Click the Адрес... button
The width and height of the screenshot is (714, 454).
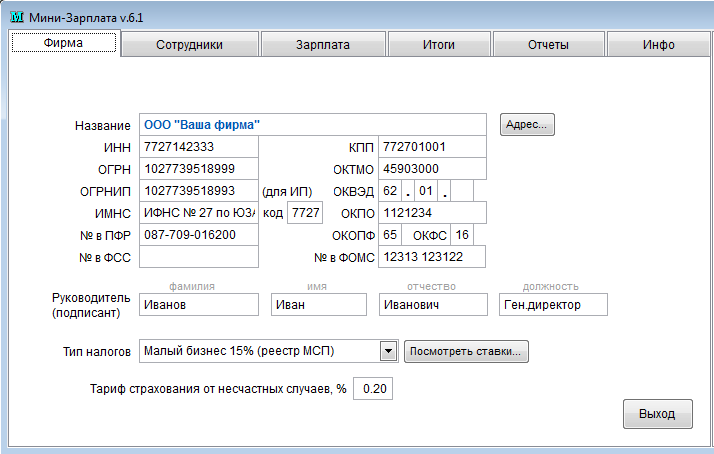pyautogui.click(x=527, y=125)
